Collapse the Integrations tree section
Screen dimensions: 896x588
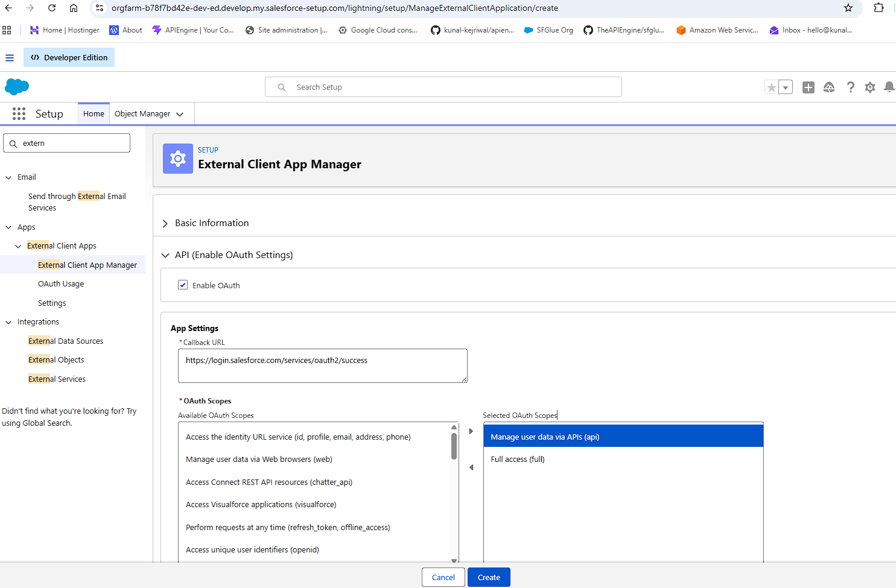click(8, 322)
